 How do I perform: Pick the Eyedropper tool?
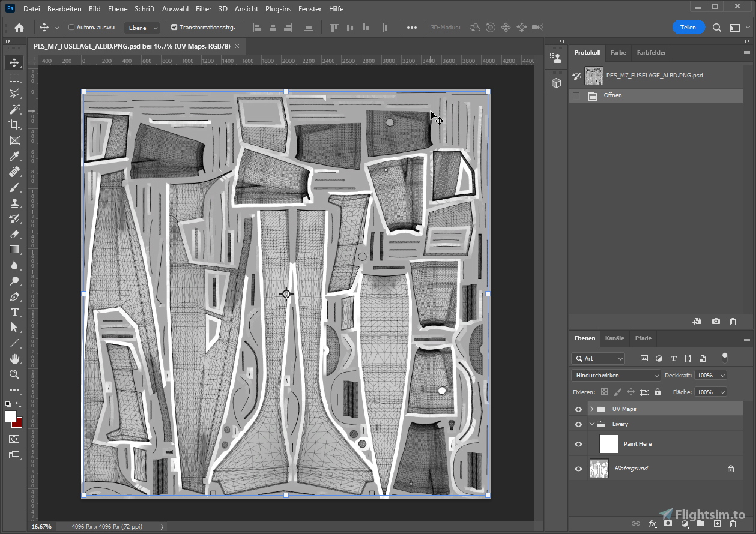[x=14, y=156]
